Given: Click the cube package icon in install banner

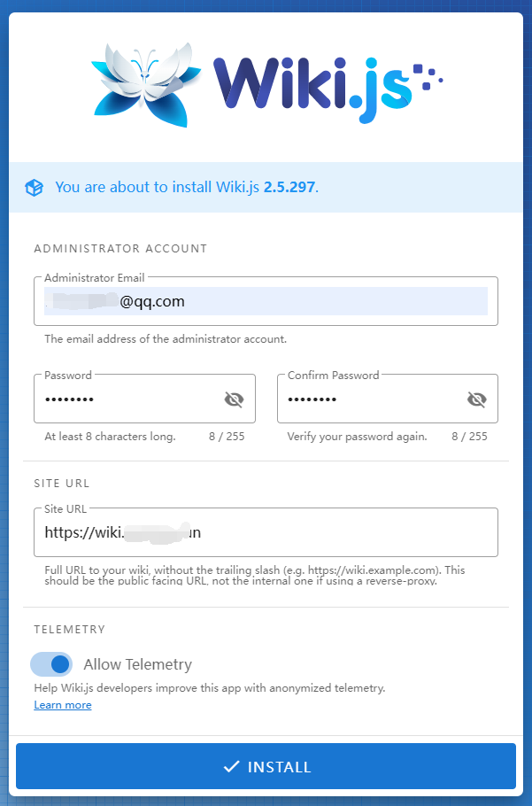Looking at the screenshot, I should (x=34, y=188).
